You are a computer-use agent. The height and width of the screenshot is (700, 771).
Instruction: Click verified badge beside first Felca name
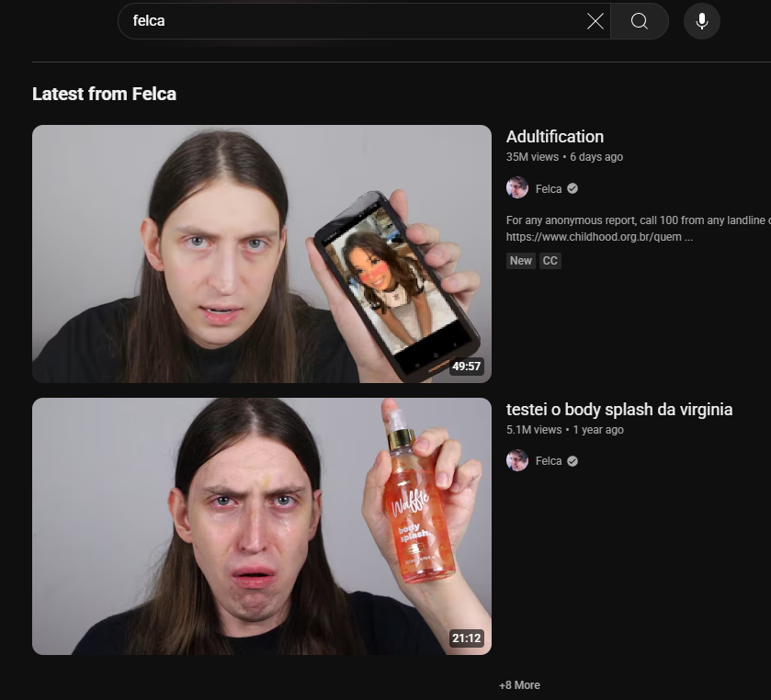click(573, 188)
